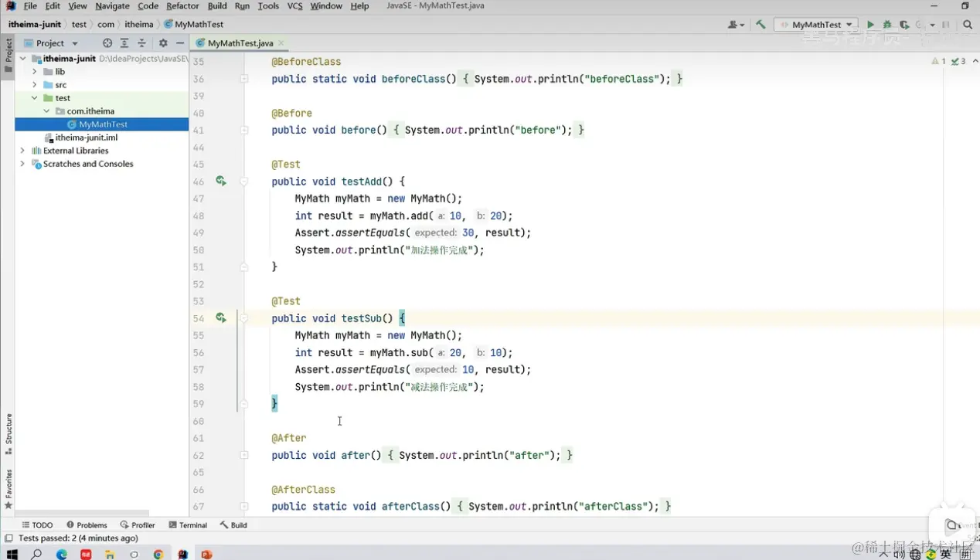Toggle tool window quick access in status bar
Screen dimensions: 980x560
tap(8, 538)
